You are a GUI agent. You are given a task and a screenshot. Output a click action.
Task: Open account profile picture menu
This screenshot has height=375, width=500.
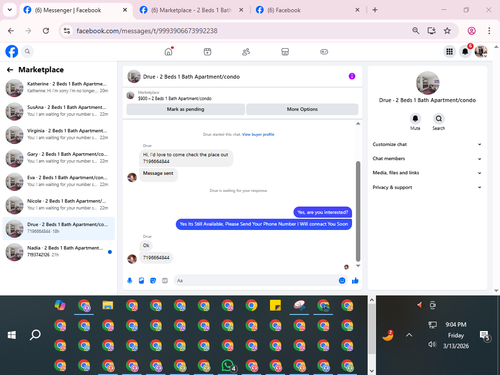coord(481,52)
